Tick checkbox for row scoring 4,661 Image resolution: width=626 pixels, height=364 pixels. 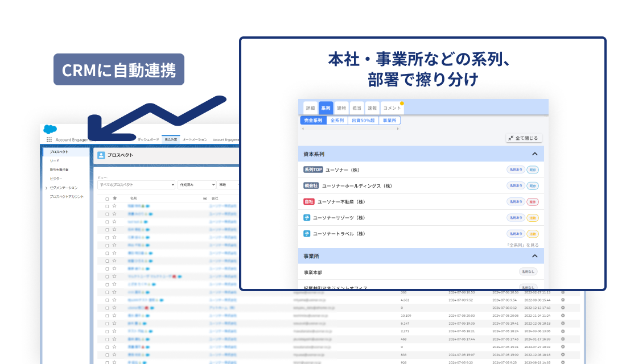click(x=107, y=300)
